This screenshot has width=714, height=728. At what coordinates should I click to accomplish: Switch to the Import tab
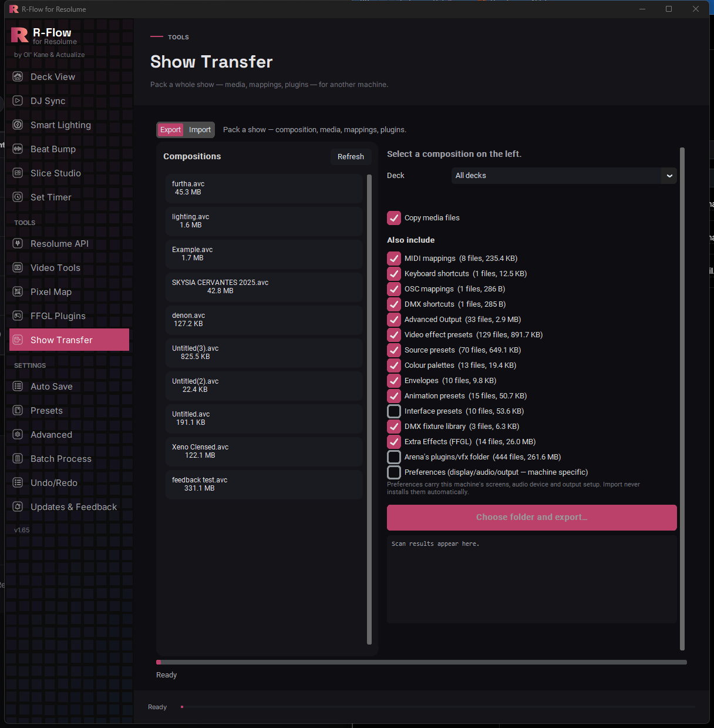pos(200,130)
